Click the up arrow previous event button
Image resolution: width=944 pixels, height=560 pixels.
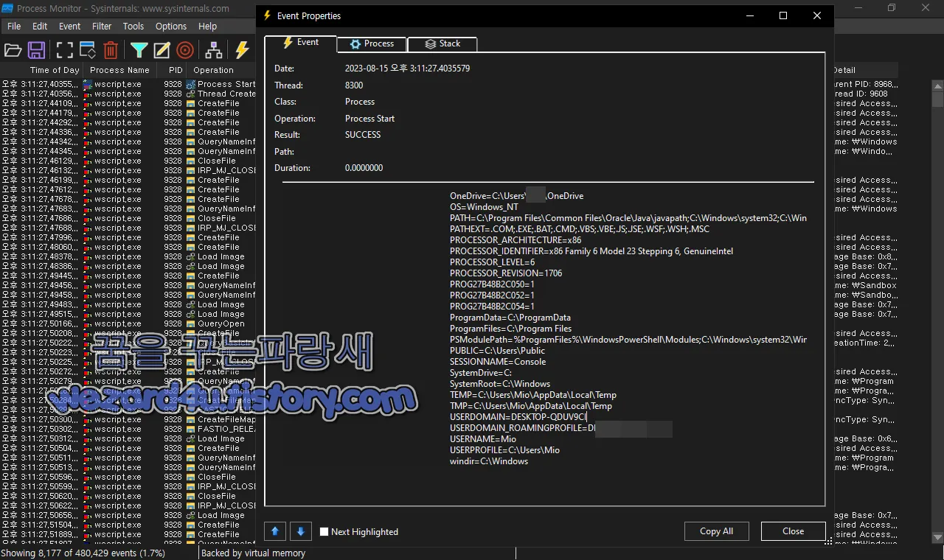pos(274,531)
